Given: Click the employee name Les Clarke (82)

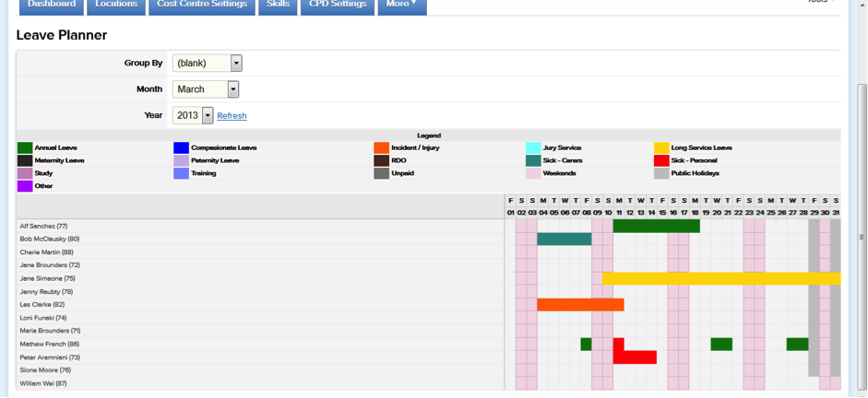Looking at the screenshot, I should coord(42,305).
